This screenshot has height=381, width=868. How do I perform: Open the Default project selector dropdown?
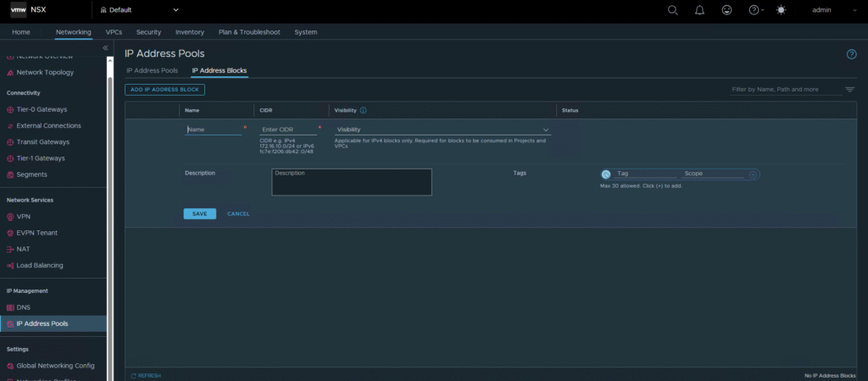coord(176,10)
